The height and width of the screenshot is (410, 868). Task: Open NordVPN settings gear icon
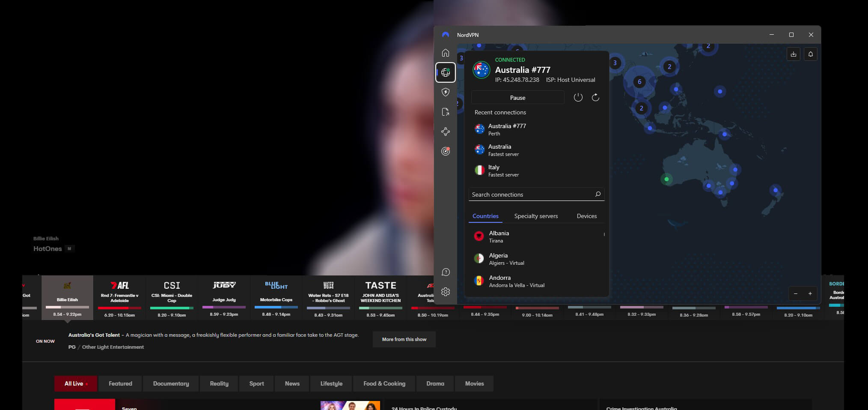446,292
